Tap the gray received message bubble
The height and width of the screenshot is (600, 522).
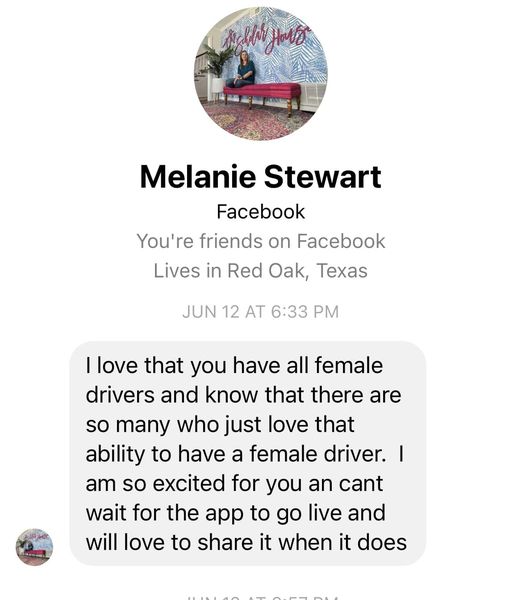click(x=248, y=453)
